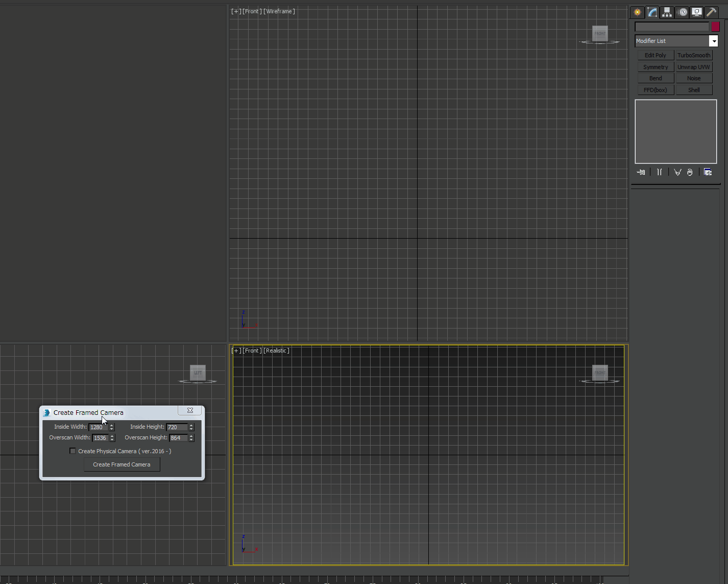Apply the TurboSmooth modifier
This screenshot has height=584, width=728.
[694, 55]
